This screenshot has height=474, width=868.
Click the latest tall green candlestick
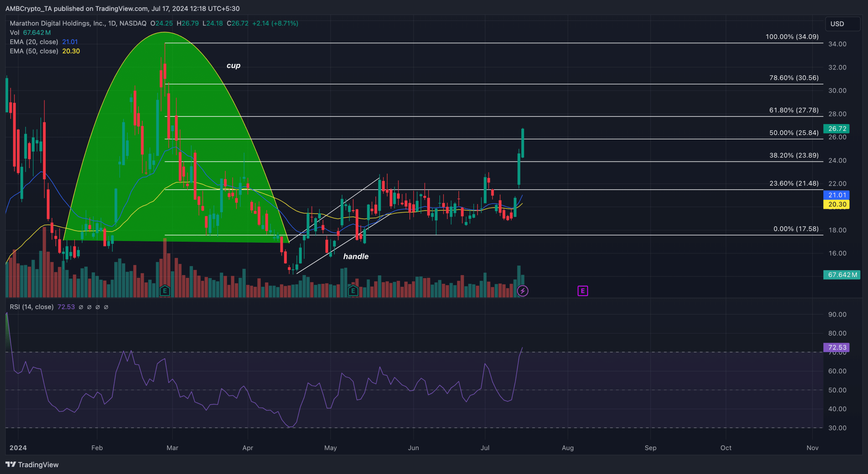[523, 143]
